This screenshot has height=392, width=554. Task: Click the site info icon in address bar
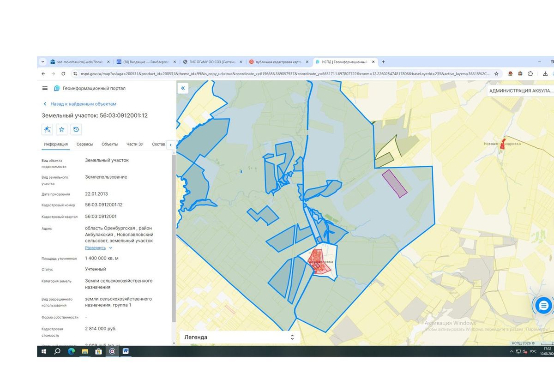point(75,73)
